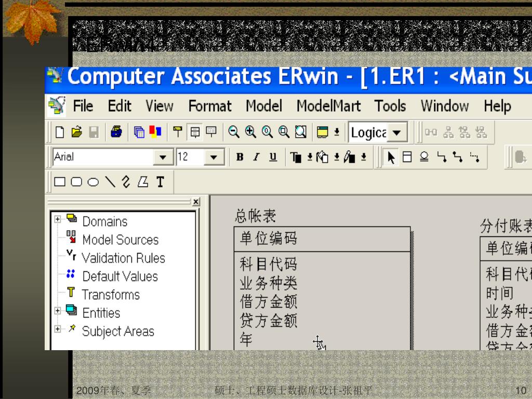Image resolution: width=532 pixels, height=399 pixels.
Task: Select Default Values in the tree
Action: (x=120, y=276)
